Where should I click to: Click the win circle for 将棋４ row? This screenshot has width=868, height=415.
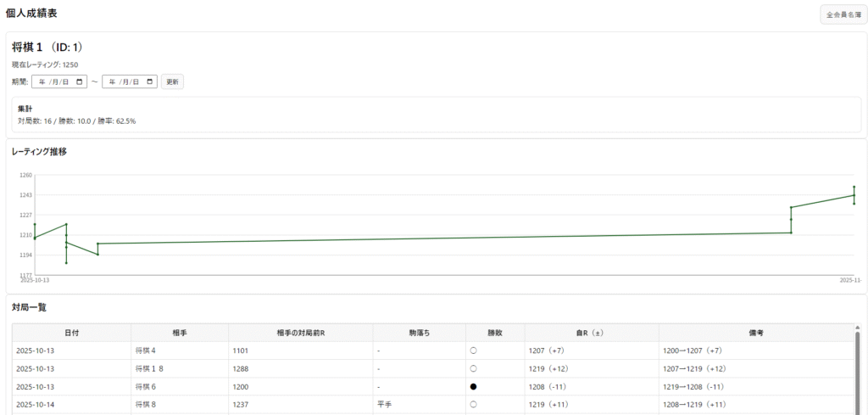[x=473, y=351]
